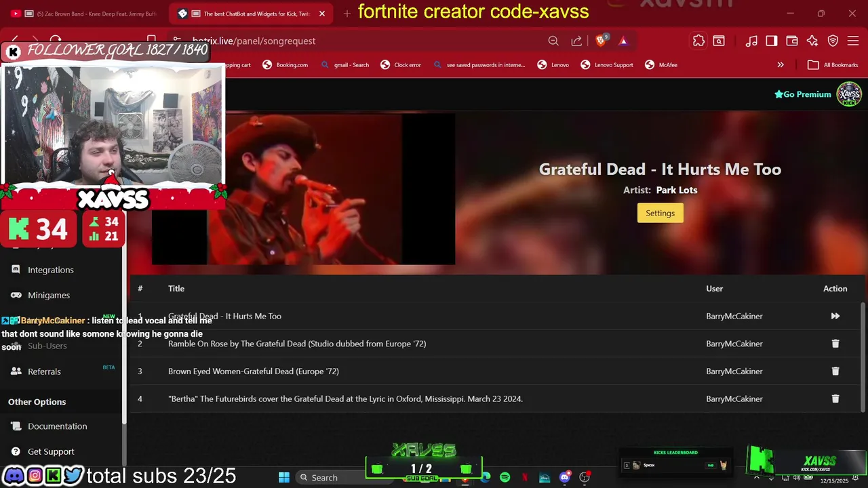Click the tab search icon in toolbar

pos(719,41)
